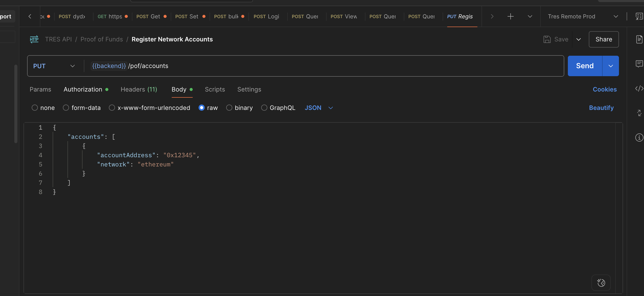The height and width of the screenshot is (296, 644).
Task: Open the code snippet icon
Action: (x=639, y=88)
